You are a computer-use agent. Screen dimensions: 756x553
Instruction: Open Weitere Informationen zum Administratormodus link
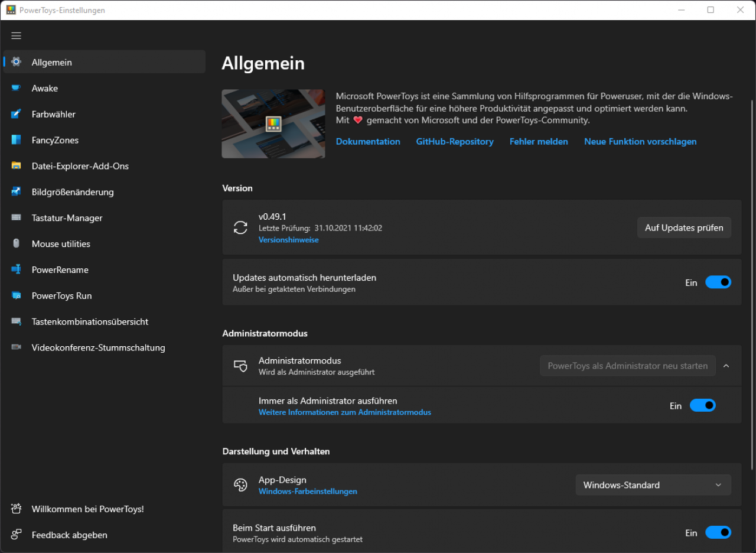[345, 412]
